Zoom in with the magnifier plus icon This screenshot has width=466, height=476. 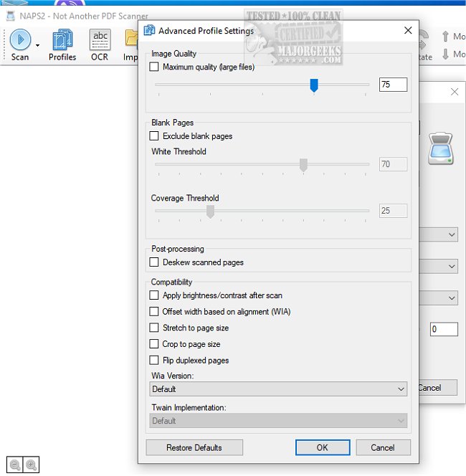click(32, 465)
